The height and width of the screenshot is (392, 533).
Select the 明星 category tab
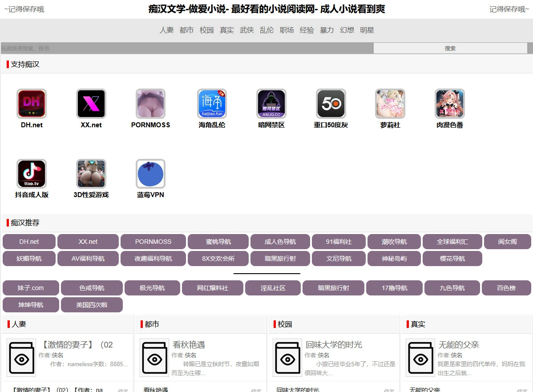(x=367, y=30)
